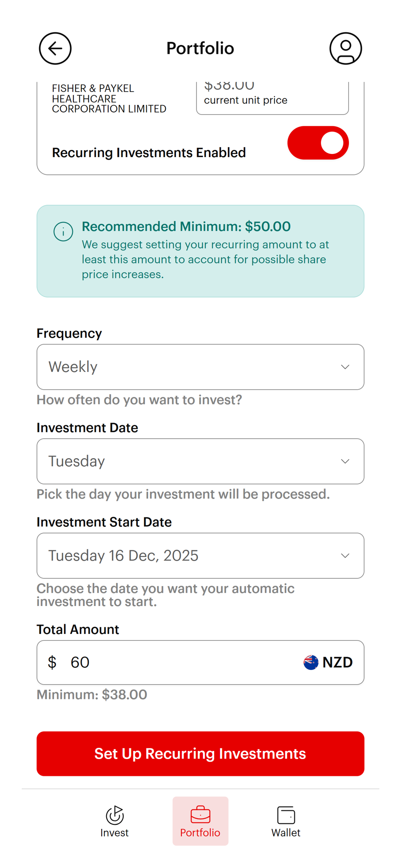The height and width of the screenshot is (868, 400).
Task: Click the Total Amount input field
Action: point(178,662)
